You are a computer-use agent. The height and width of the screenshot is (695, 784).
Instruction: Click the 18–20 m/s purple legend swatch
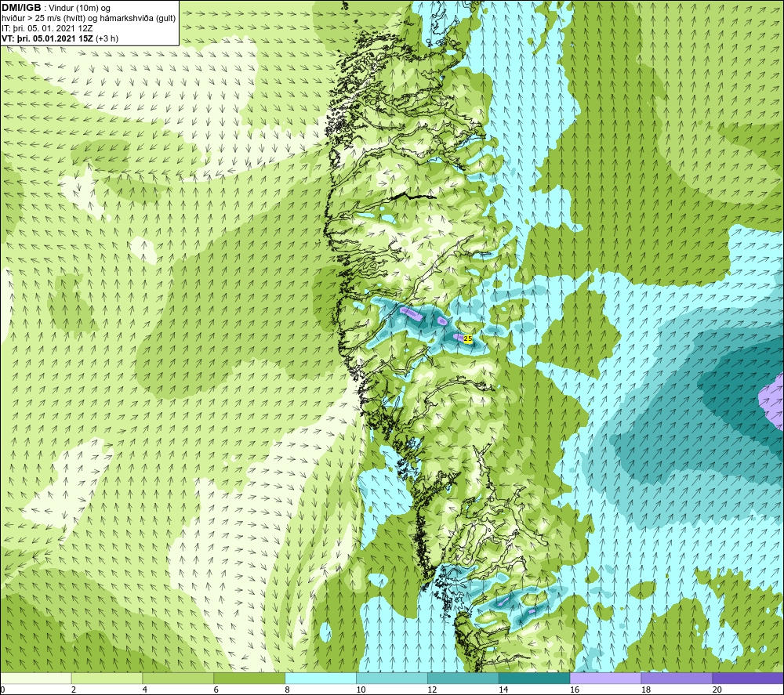pyautogui.click(x=677, y=678)
